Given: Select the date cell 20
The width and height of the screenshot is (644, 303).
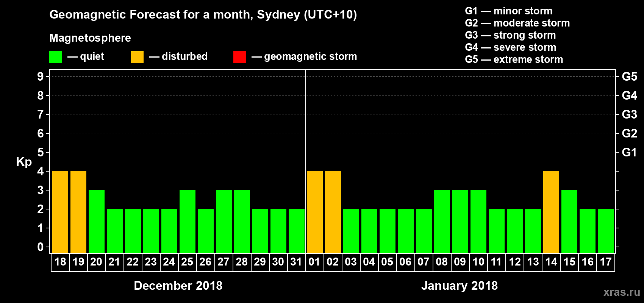Looking at the screenshot, I should coord(97,262).
